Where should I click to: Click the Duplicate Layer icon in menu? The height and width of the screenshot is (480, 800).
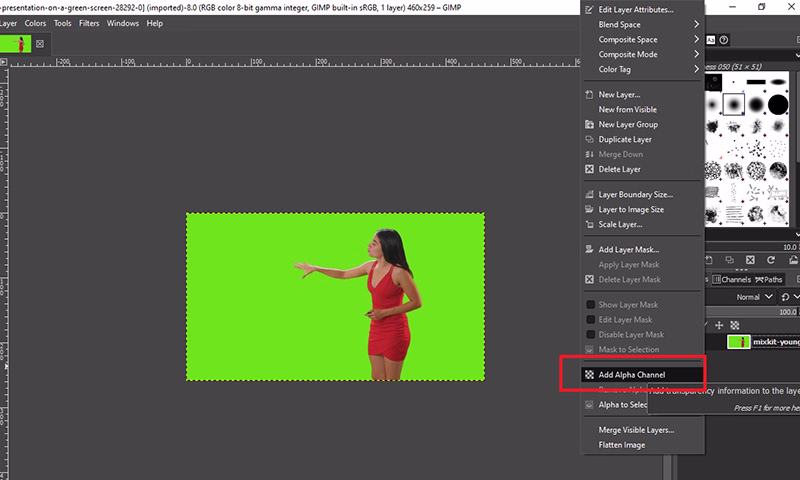pos(589,139)
